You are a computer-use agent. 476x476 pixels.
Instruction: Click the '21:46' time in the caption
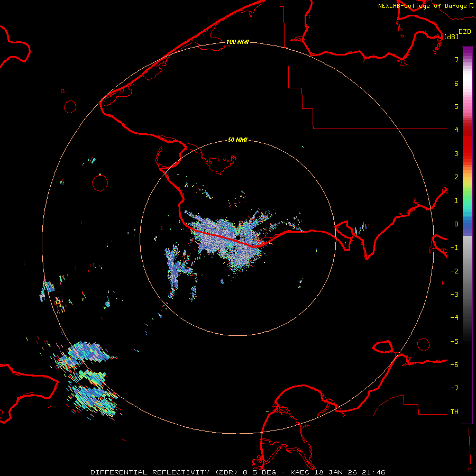(374, 472)
